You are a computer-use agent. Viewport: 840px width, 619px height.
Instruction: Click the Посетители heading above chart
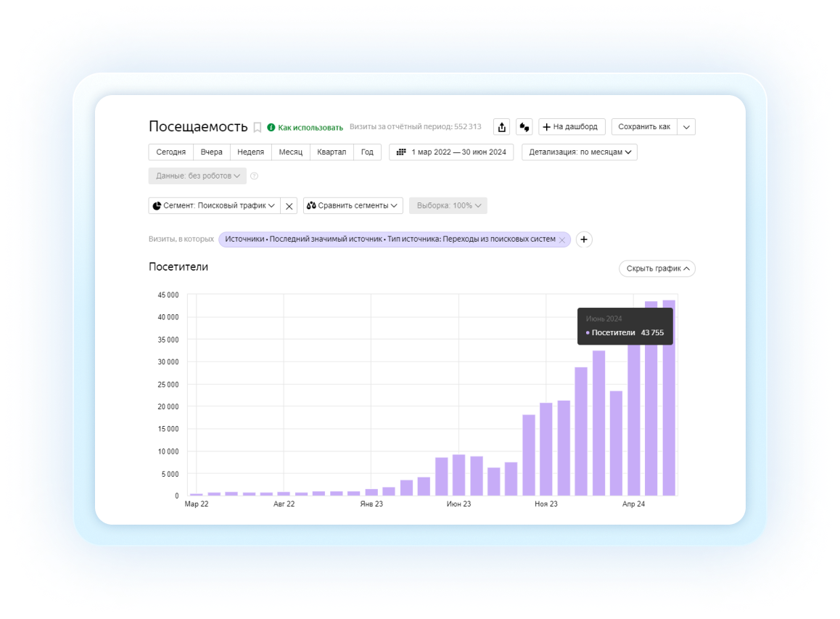pos(178,267)
